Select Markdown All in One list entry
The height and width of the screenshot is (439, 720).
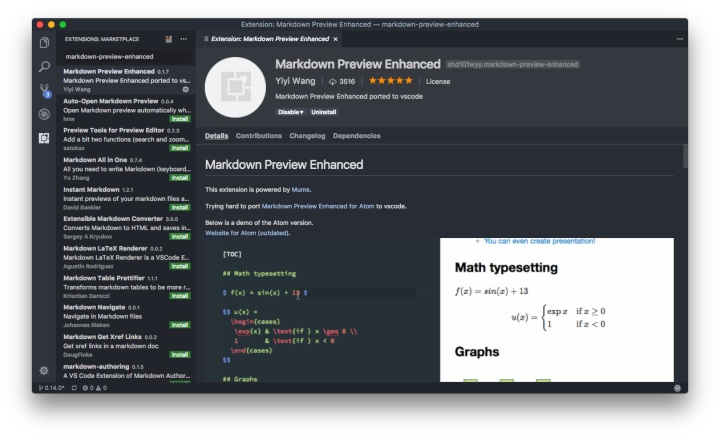(x=126, y=169)
